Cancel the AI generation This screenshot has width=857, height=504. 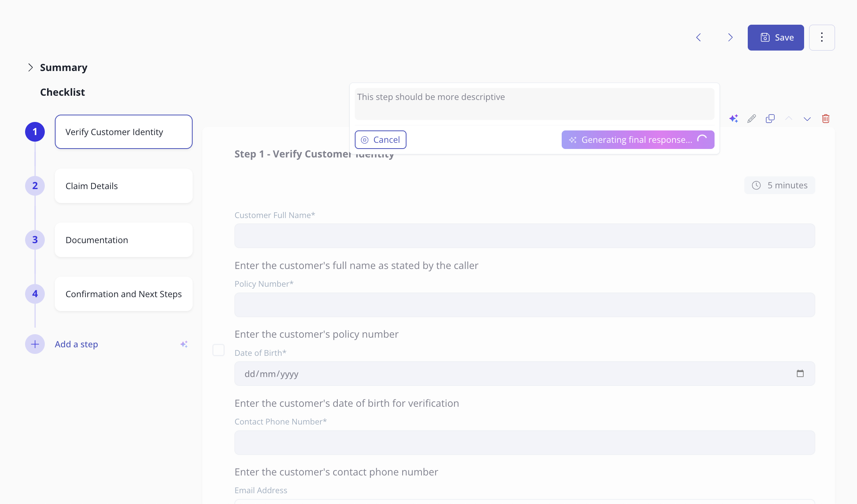(x=380, y=140)
